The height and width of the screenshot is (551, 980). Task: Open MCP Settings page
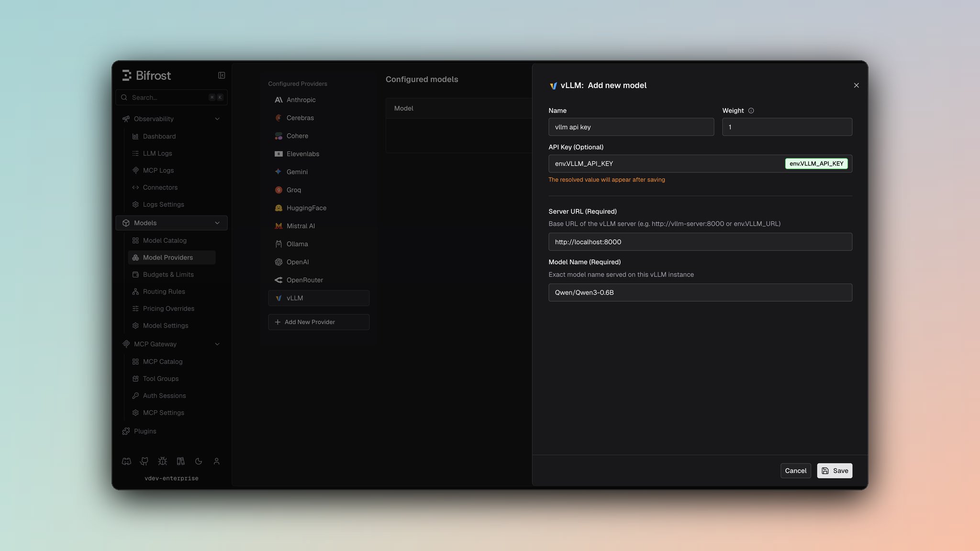click(172, 413)
